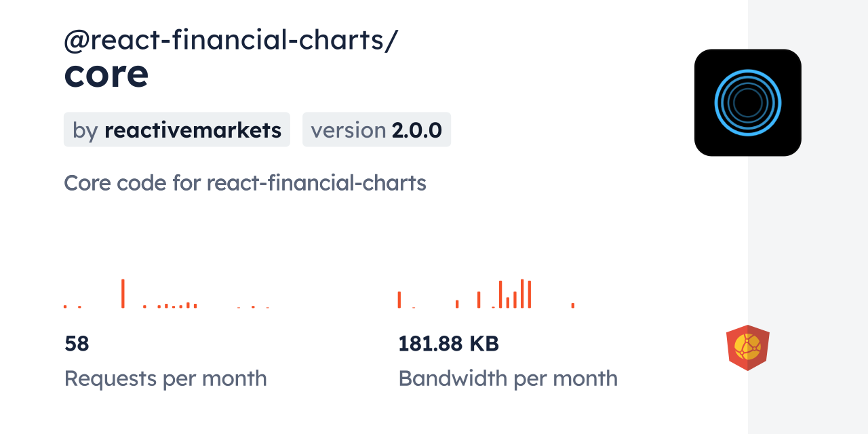Click the isolated rightmost bandwidth chart bar
This screenshot has width=868, height=434.
573,305
